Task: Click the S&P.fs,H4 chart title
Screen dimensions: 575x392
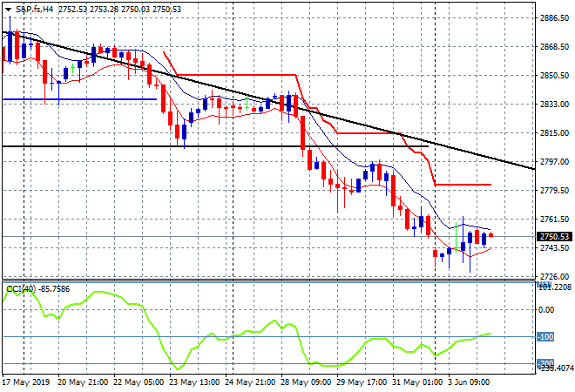Action: point(34,10)
